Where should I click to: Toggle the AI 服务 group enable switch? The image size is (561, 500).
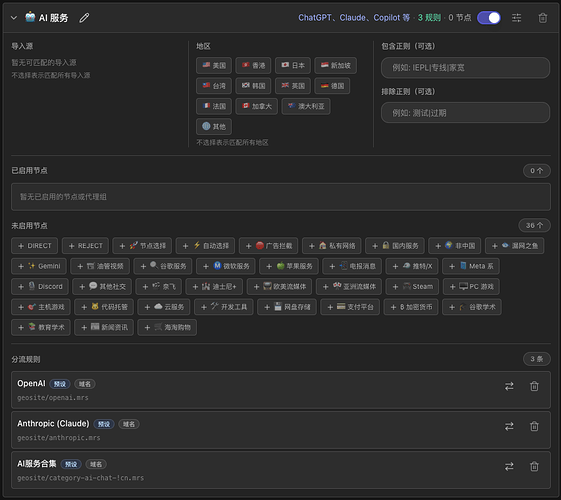489,18
